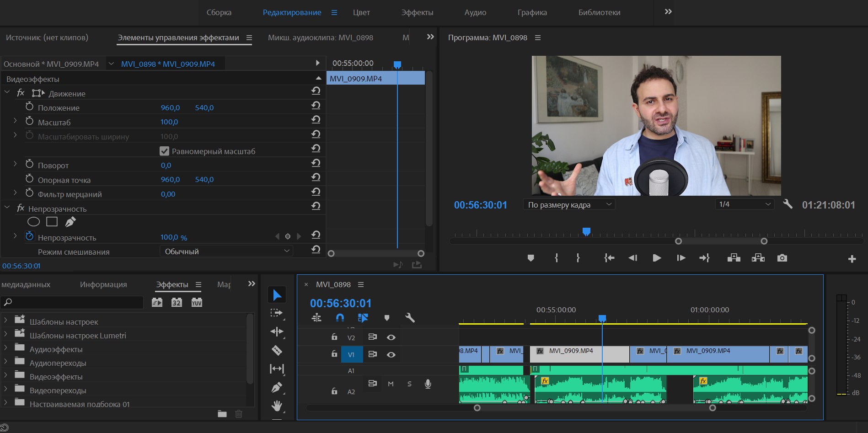Select the Razor tool
868x433 pixels.
277,350
